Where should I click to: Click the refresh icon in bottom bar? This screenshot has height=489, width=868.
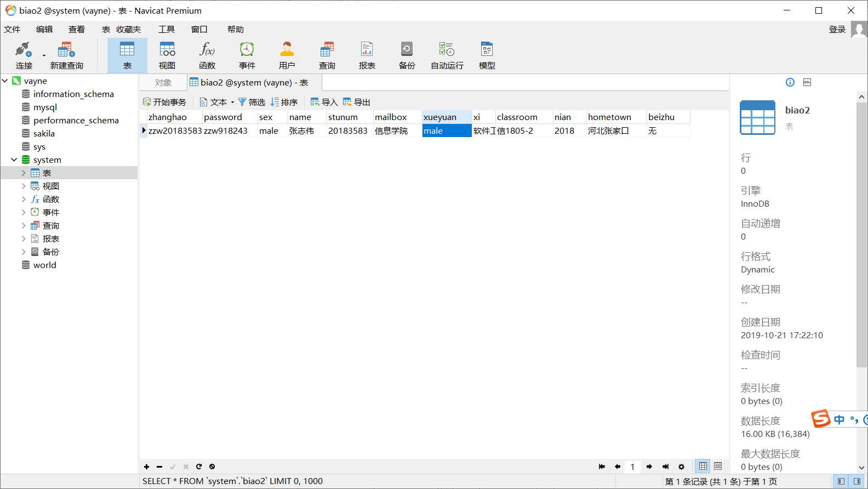click(199, 467)
